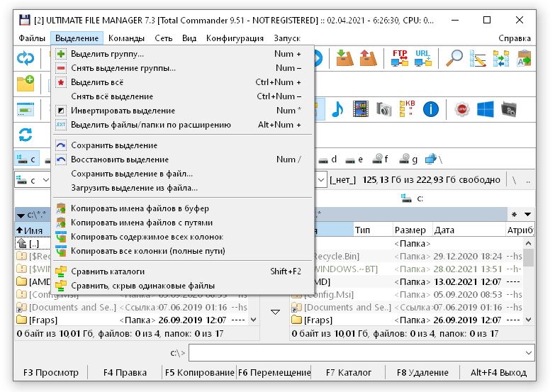Expand right panel directory history arrow
Viewport: 555px width, 392px height.
(527, 214)
